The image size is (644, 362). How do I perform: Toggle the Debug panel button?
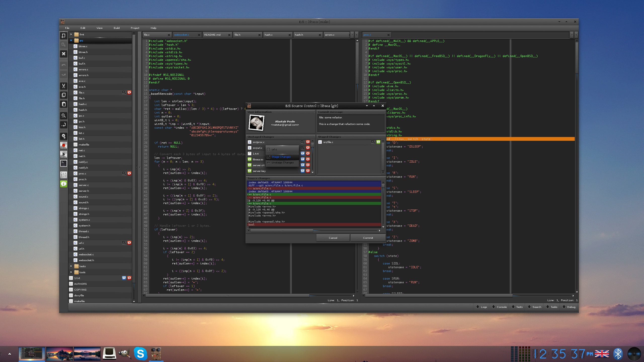[x=569, y=307]
